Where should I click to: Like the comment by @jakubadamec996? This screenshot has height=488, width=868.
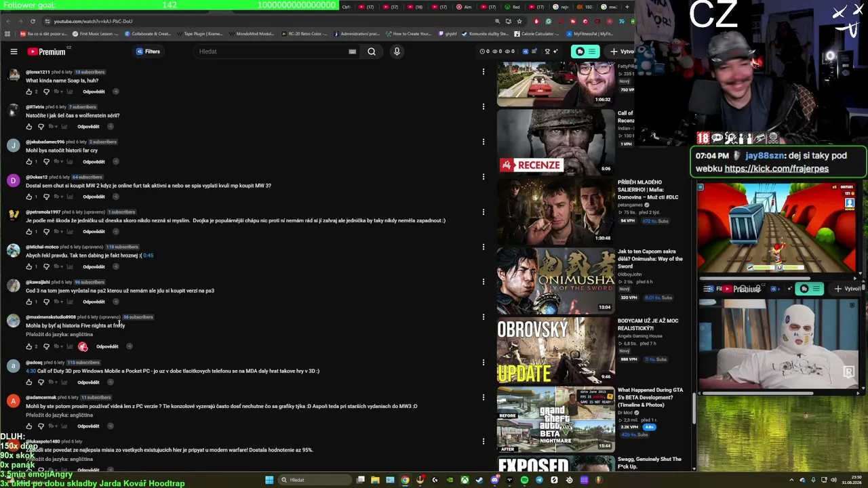29,162
